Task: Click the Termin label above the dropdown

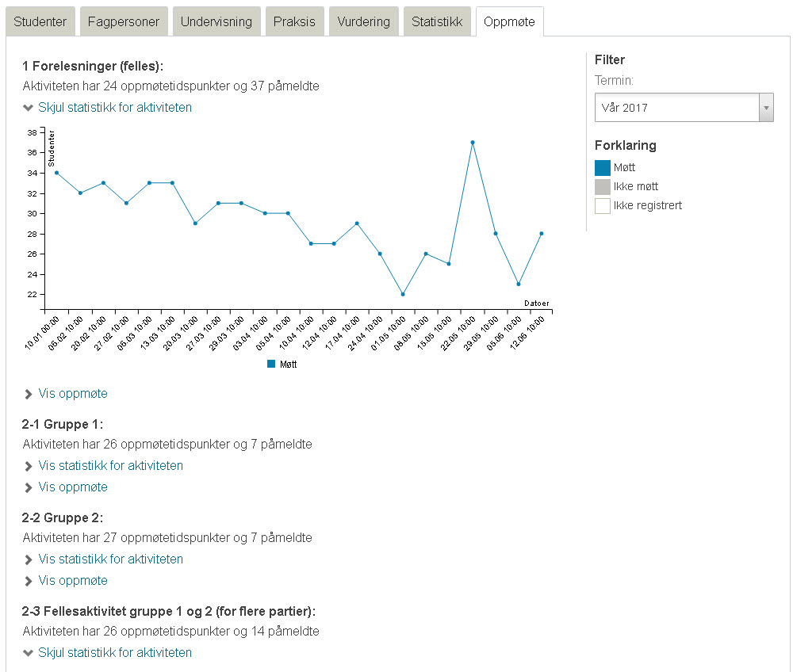Action: pos(614,80)
